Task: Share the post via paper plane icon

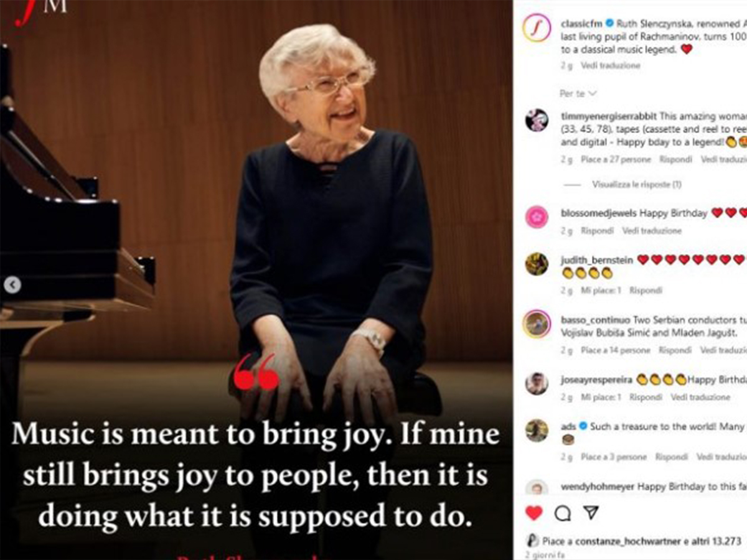Action: 591,513
